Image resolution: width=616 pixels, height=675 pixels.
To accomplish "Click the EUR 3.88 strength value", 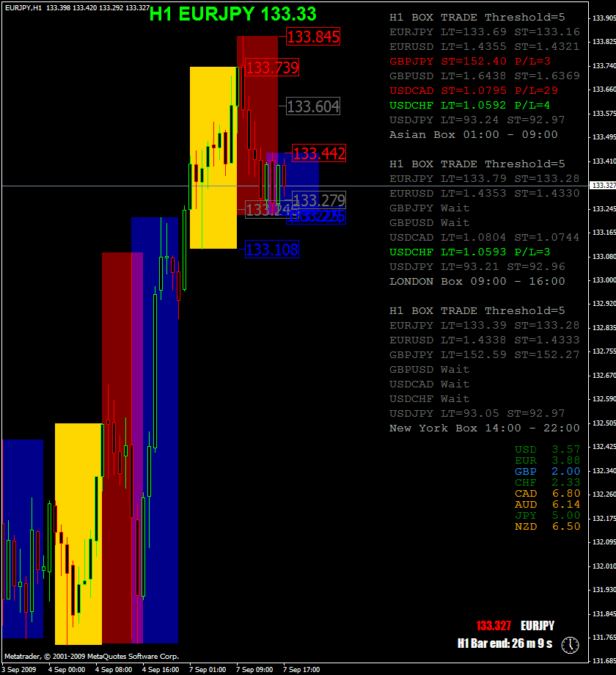I will tap(548, 461).
